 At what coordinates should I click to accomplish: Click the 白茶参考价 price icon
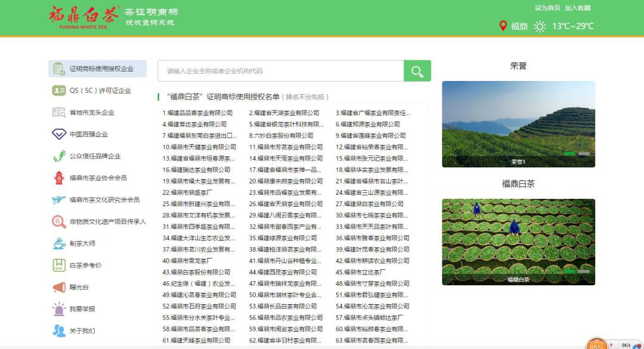[x=58, y=266]
